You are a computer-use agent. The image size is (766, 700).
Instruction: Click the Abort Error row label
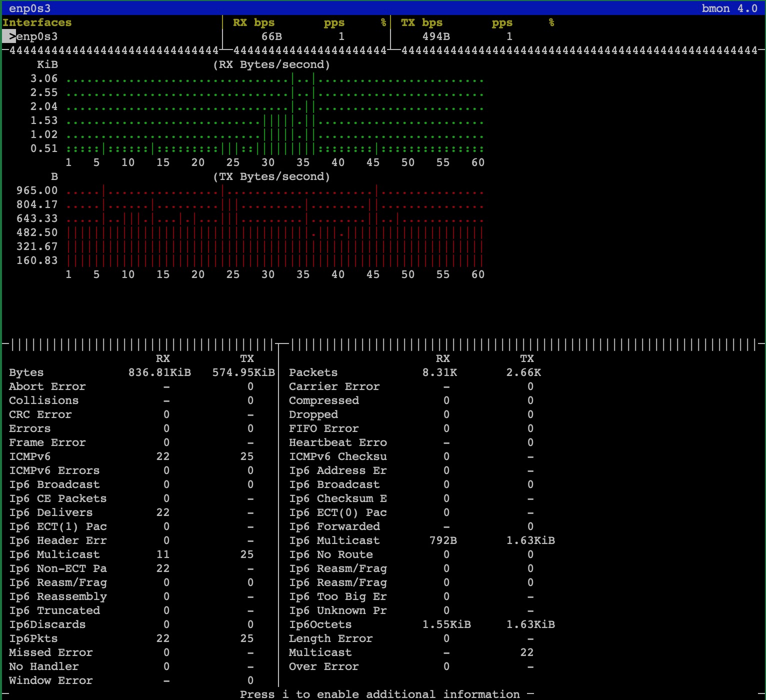click(47, 386)
